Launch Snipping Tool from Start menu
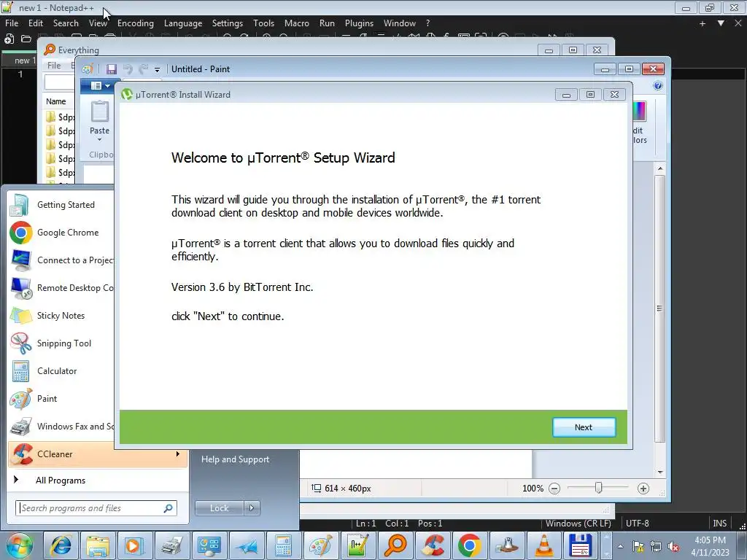Screen dimensions: 747x560 point(61,343)
